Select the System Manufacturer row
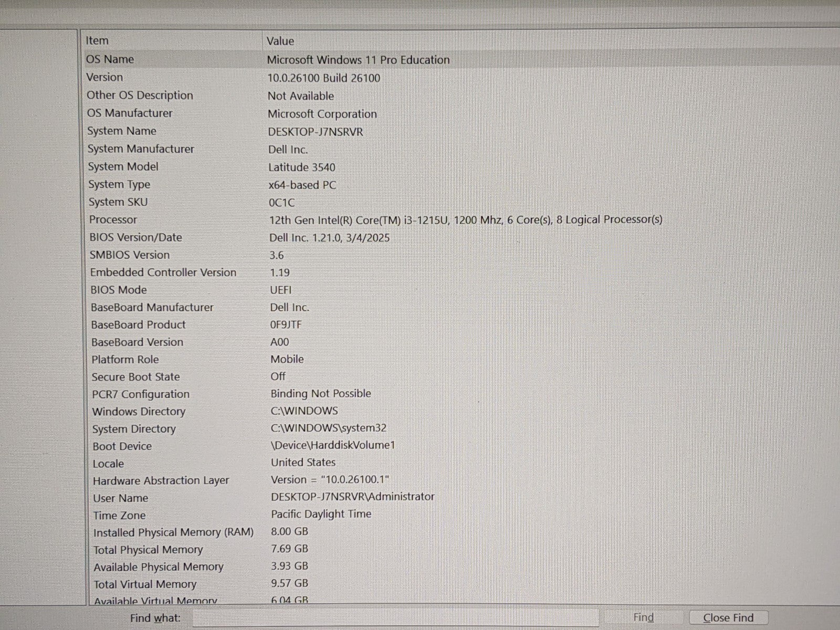Viewport: 840px width, 630px height. 141,149
